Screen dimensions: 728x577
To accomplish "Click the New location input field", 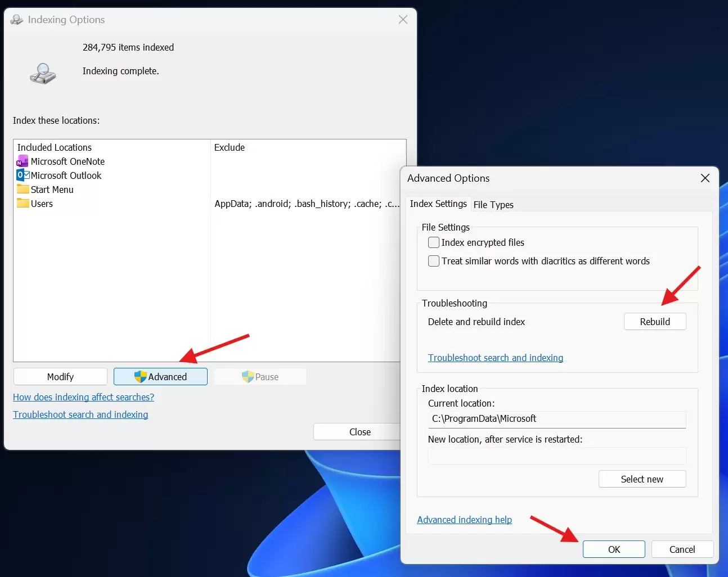I will click(x=556, y=456).
